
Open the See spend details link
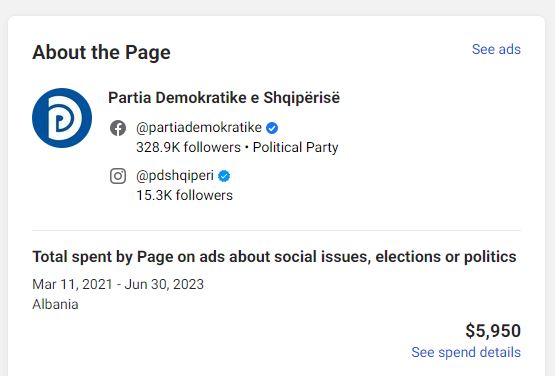coord(466,352)
